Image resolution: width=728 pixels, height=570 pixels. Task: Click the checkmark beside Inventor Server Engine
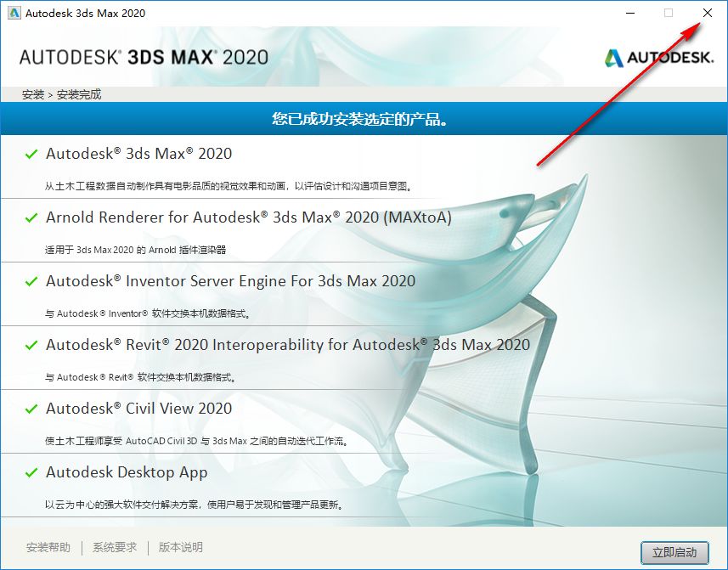click(x=31, y=281)
